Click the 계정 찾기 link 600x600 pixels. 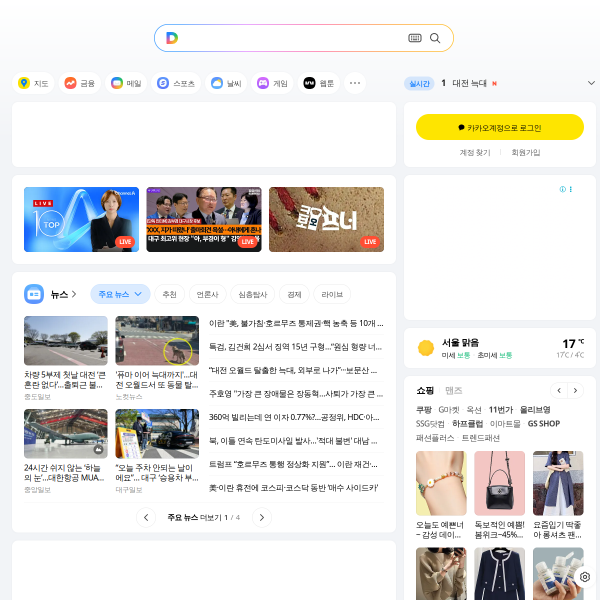(x=475, y=152)
